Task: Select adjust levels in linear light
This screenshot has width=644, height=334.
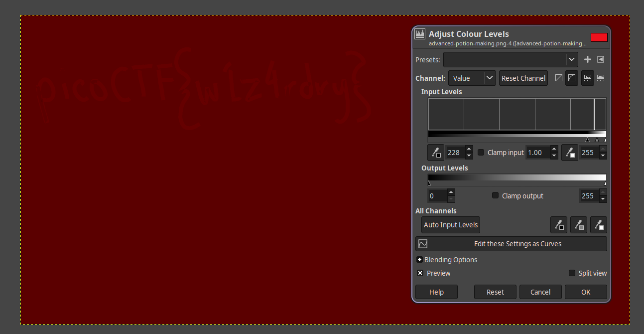Action: tap(559, 78)
